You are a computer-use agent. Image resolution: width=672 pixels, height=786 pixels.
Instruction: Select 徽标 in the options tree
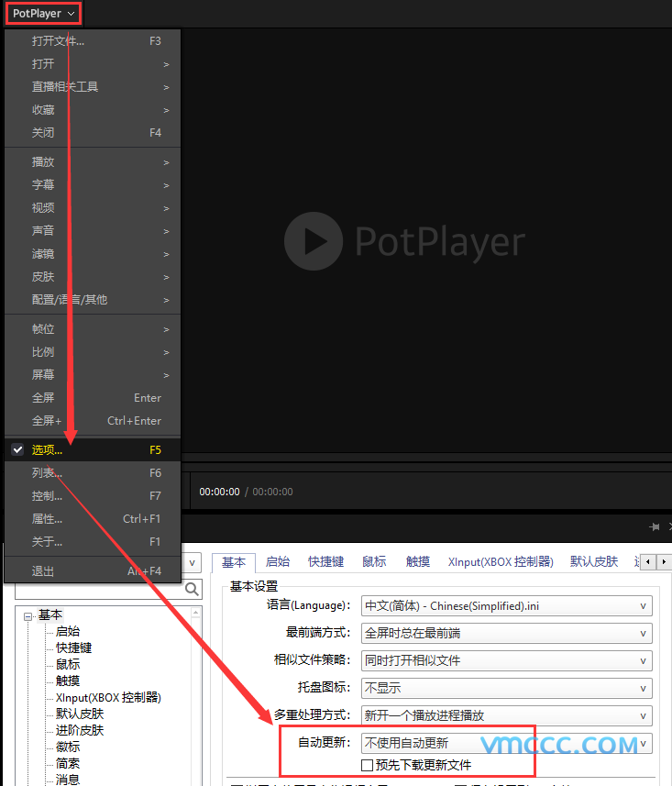coord(68,747)
